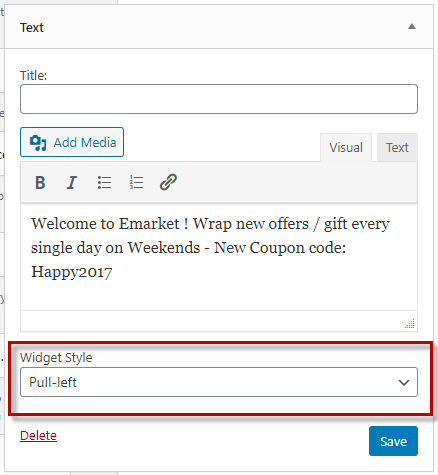Apply italic formatting with the I icon

pos(72,182)
